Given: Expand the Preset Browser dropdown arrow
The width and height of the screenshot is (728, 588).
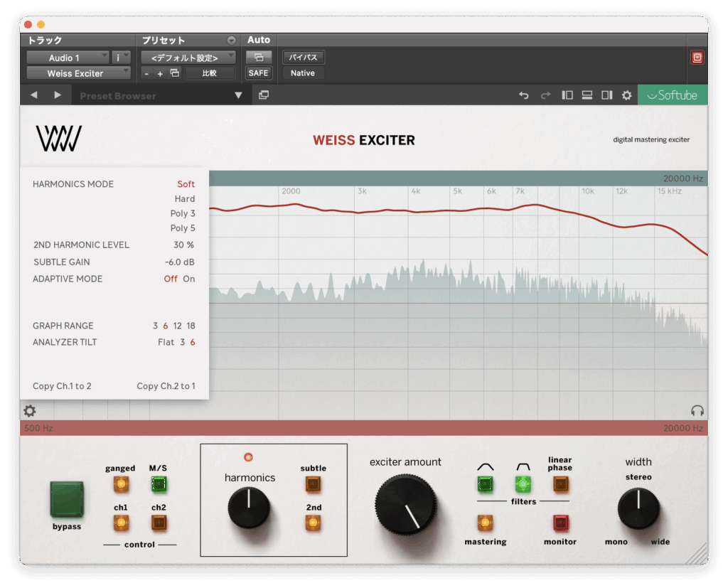Looking at the screenshot, I should [238, 95].
